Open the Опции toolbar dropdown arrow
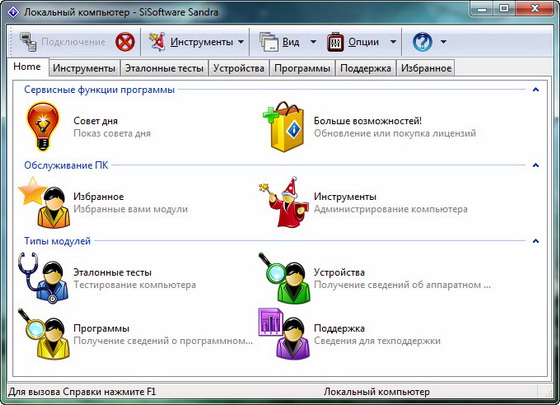This screenshot has height=405, width=560. click(x=393, y=42)
